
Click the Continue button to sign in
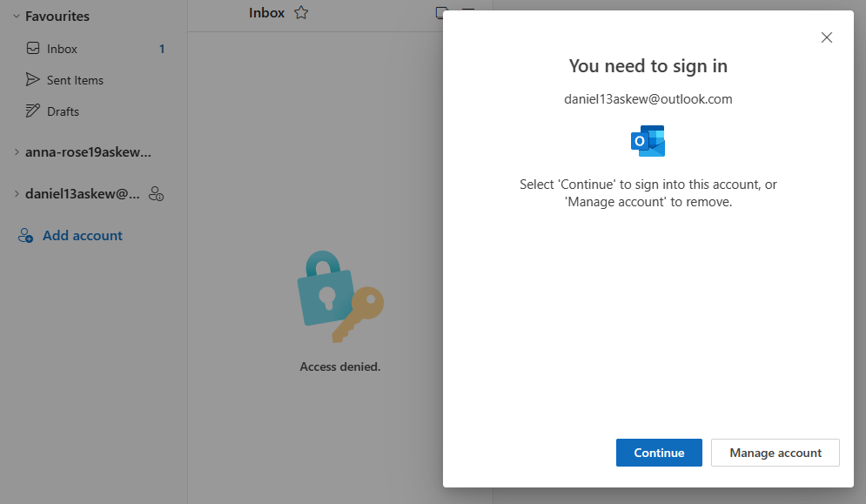click(x=659, y=453)
